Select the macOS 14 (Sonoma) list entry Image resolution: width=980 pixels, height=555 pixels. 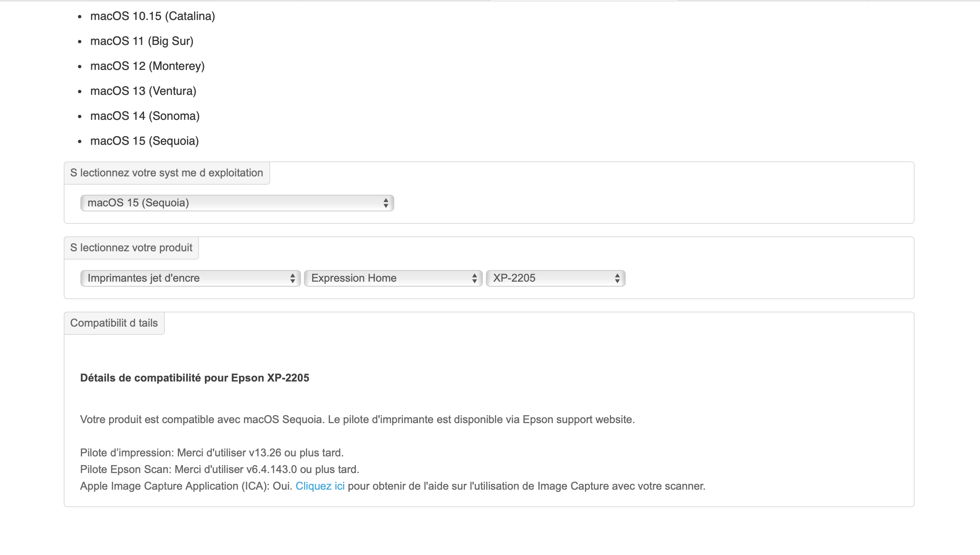click(x=145, y=116)
